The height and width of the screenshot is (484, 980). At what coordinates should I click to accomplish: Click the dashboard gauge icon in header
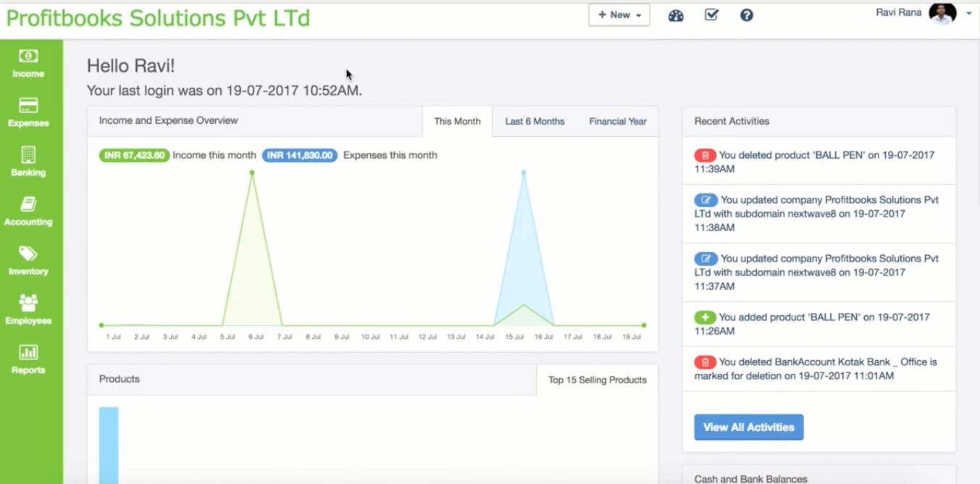pos(676,15)
